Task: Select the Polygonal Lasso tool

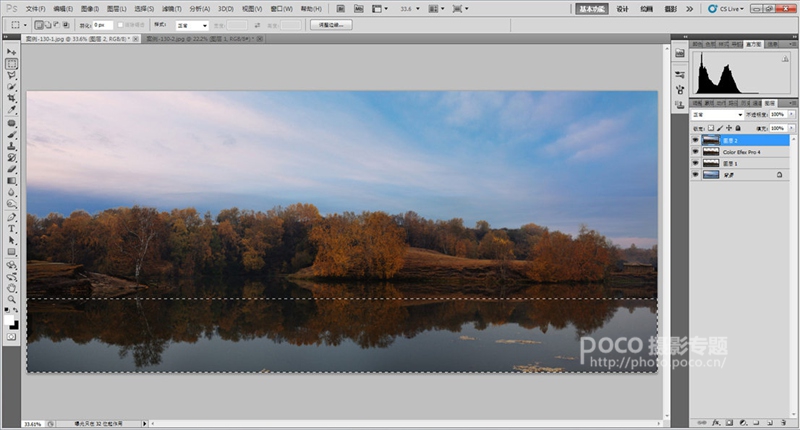Action: coord(11,75)
